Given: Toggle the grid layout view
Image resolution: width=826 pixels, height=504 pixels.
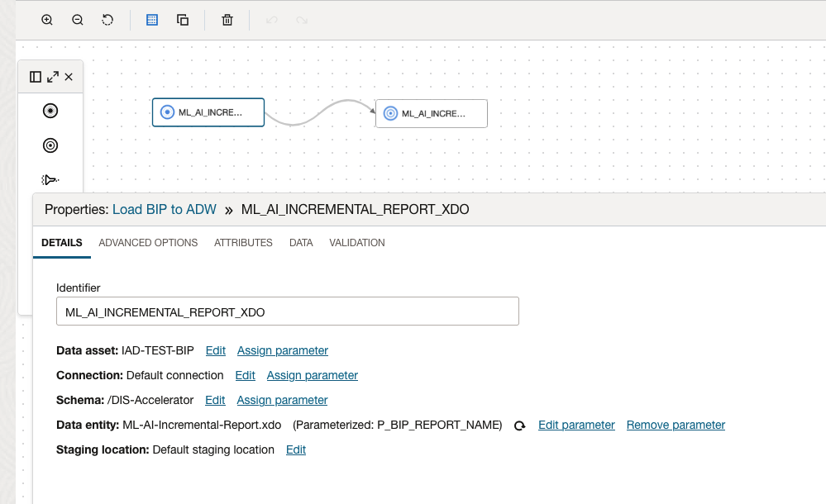Looking at the screenshot, I should pyautogui.click(x=151, y=19).
